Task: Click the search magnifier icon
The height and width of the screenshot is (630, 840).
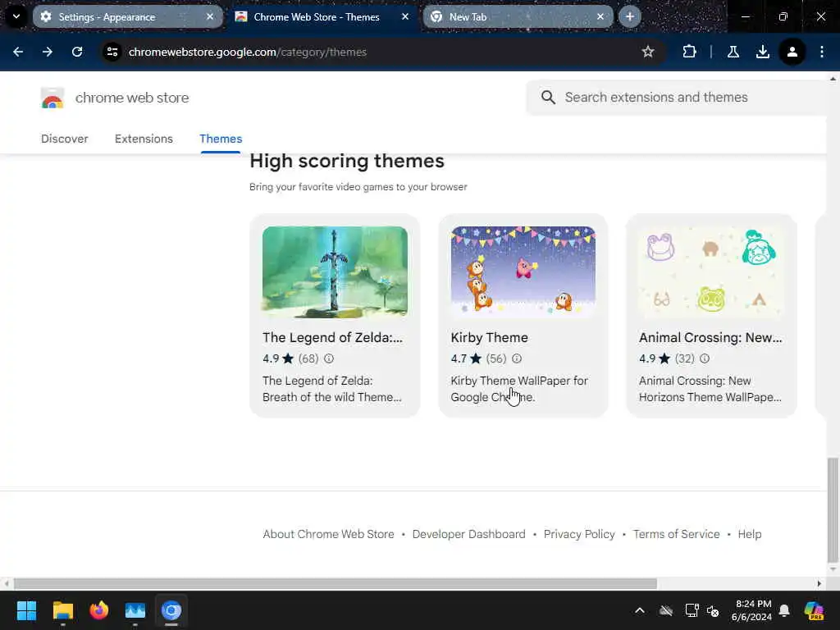Action: coord(548,98)
